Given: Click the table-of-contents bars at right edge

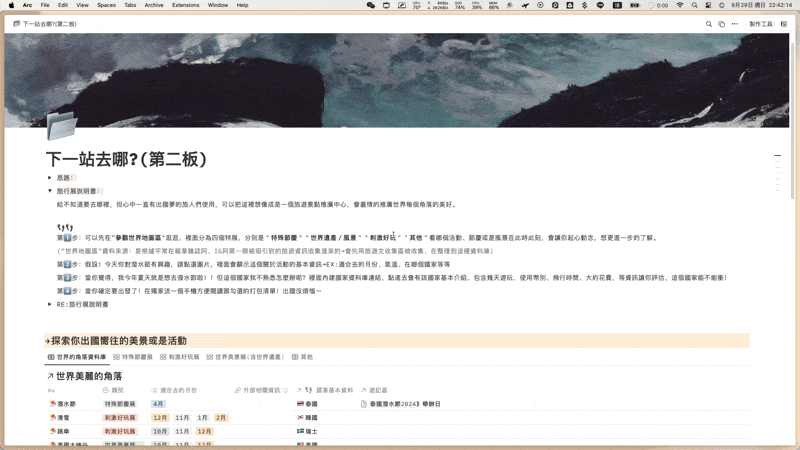Looking at the screenshot, I should 778,172.
